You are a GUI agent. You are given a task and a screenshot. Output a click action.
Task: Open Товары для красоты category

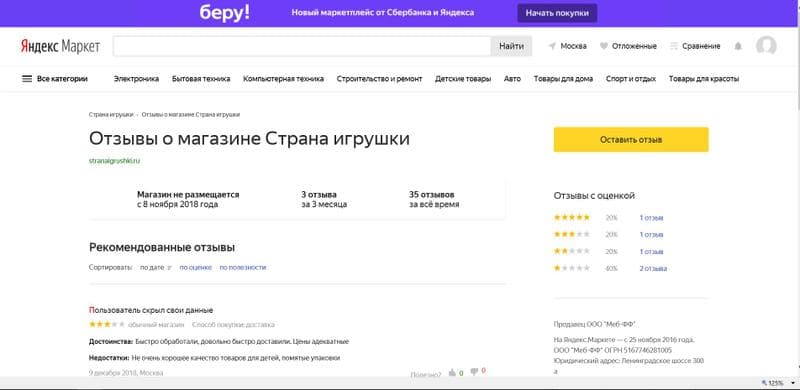pyautogui.click(x=704, y=79)
